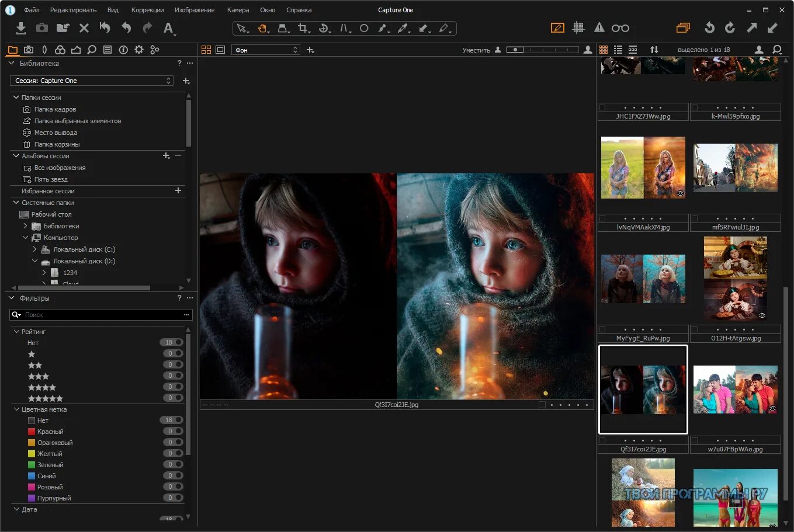Select the Папка кадров session folder

tap(55, 109)
